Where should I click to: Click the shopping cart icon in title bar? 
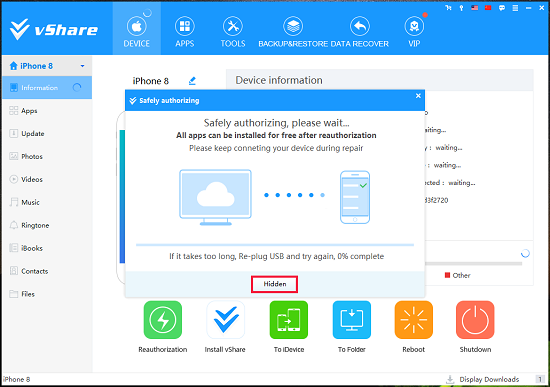(x=448, y=8)
